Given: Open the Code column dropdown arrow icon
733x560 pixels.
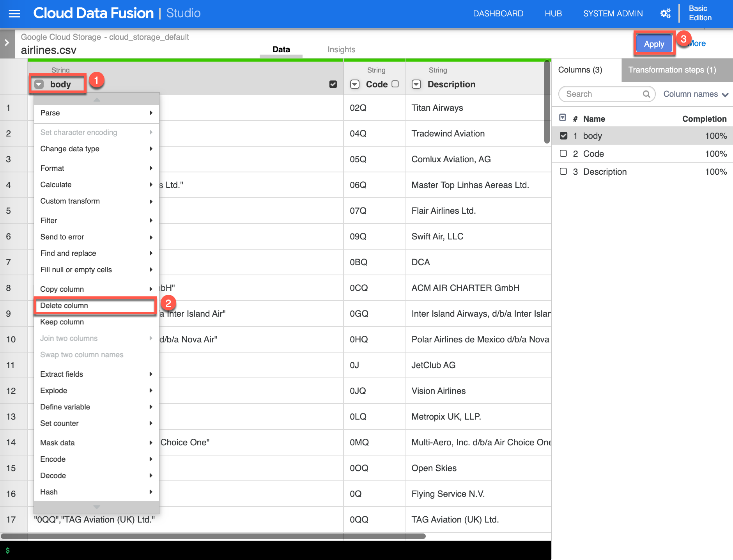Looking at the screenshot, I should (354, 84).
